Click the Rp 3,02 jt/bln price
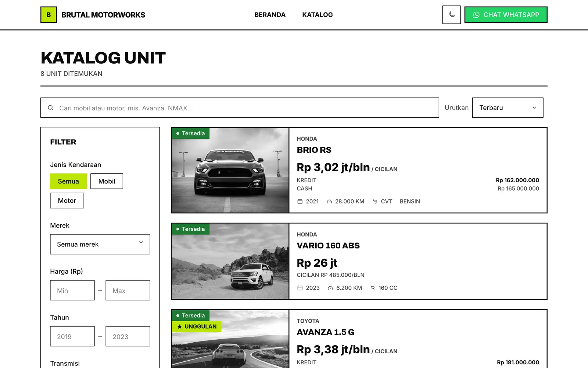Screen dimensions: 588x368 point(333,167)
